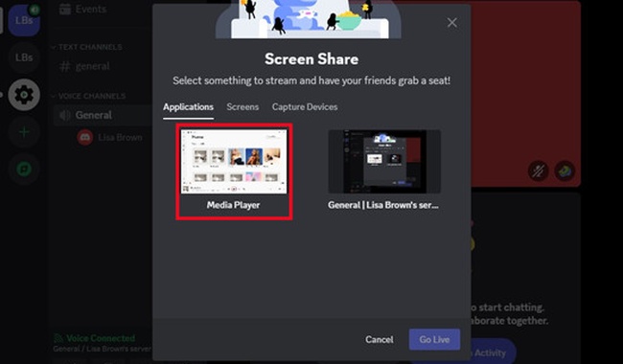Click the speaker icon beside General voice channel
Image resolution: width=623 pixels, height=364 pixels.
click(64, 115)
